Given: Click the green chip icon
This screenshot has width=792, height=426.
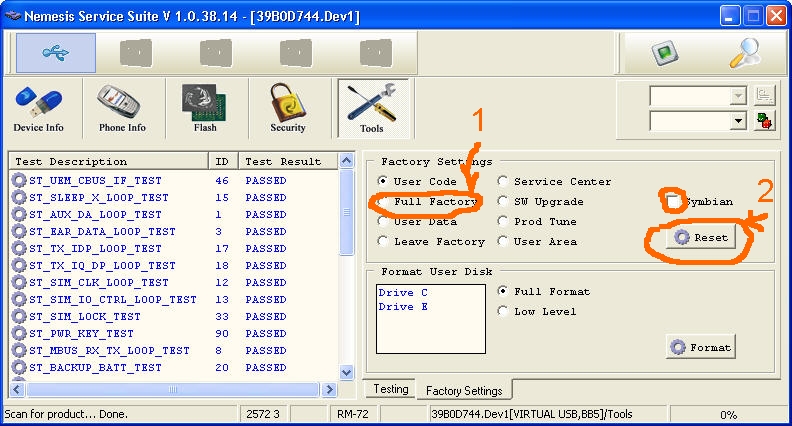Looking at the screenshot, I should click(x=664, y=53).
